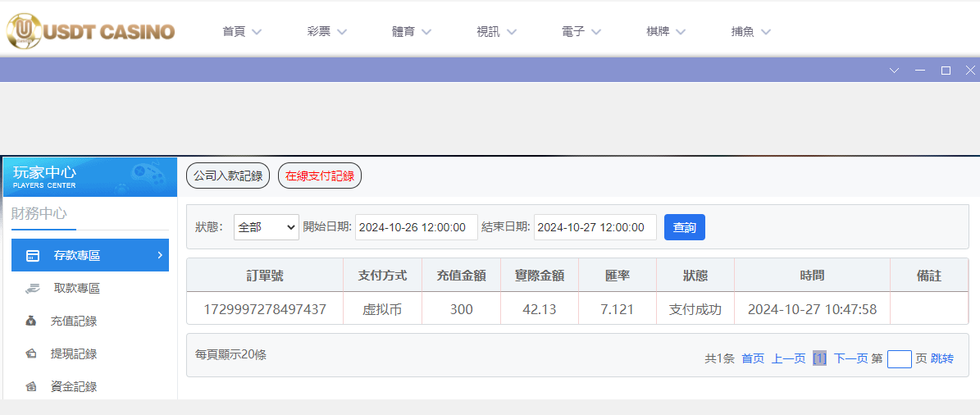Screen dimensions: 980x415
Task: Click the recharge records money bag icon
Action: (x=31, y=322)
